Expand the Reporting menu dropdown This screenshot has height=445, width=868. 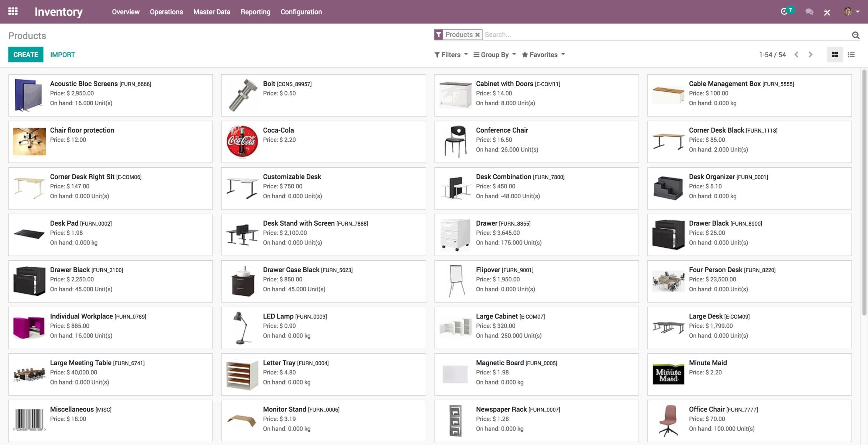[255, 11]
